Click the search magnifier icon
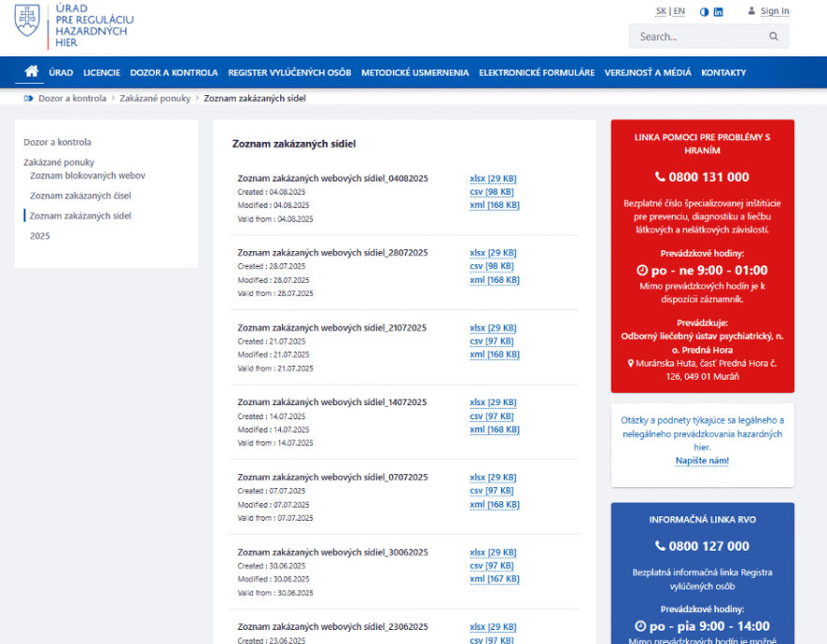The width and height of the screenshot is (827, 644). point(773,37)
